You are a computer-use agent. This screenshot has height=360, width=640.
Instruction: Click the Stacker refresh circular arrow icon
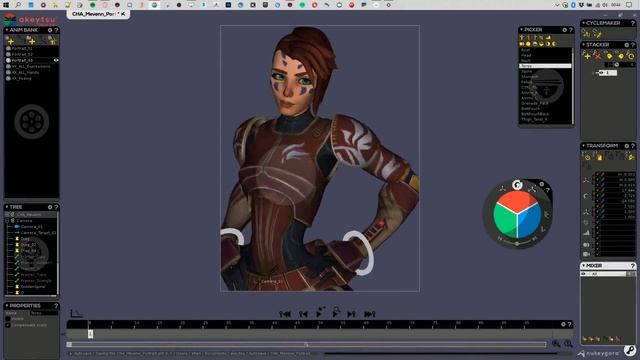(631, 56)
